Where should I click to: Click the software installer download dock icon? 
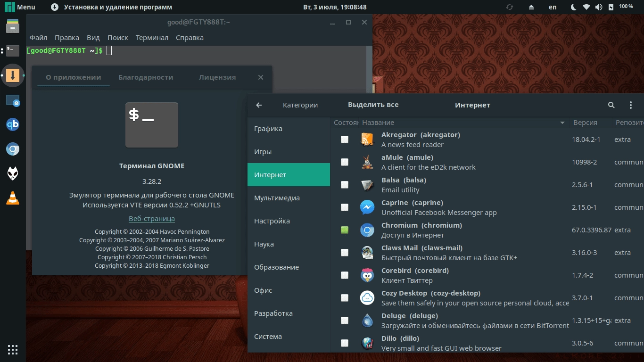tap(13, 75)
